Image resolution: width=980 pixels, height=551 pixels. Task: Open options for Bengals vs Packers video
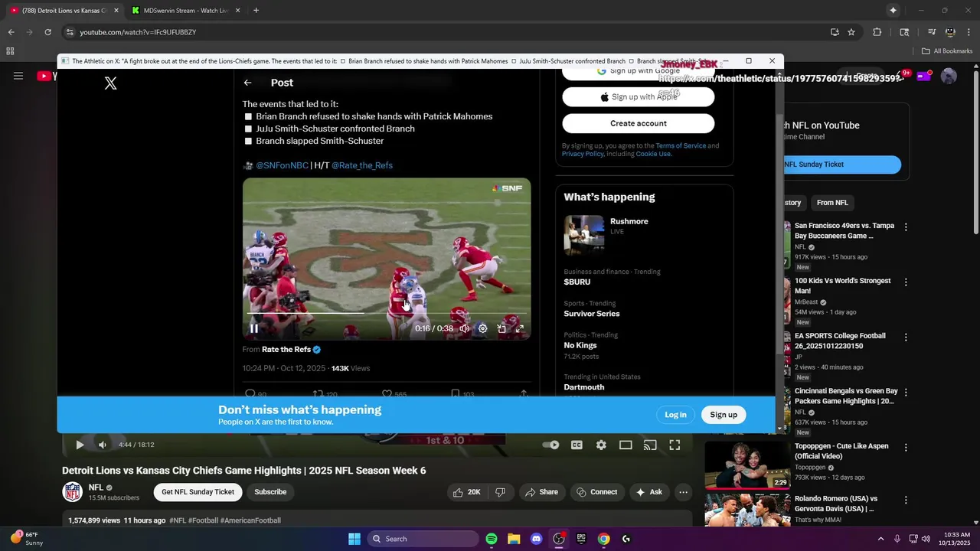pos(906,393)
